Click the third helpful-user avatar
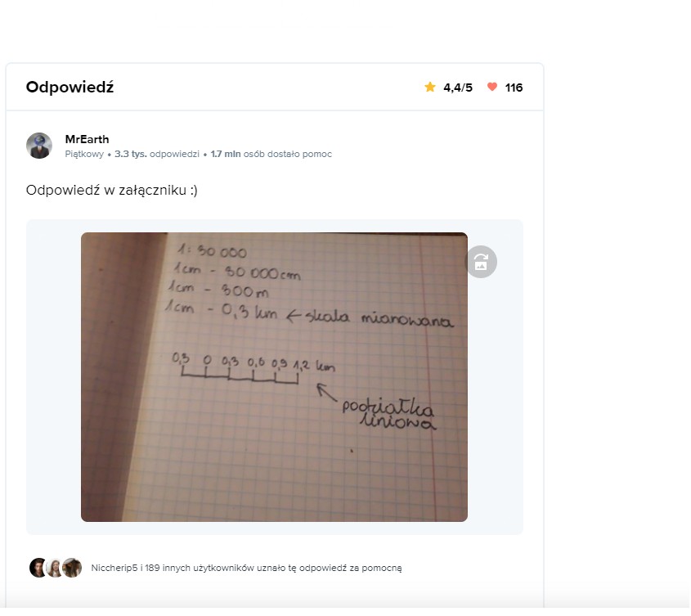Screen dimensions: 691x616 (72, 568)
